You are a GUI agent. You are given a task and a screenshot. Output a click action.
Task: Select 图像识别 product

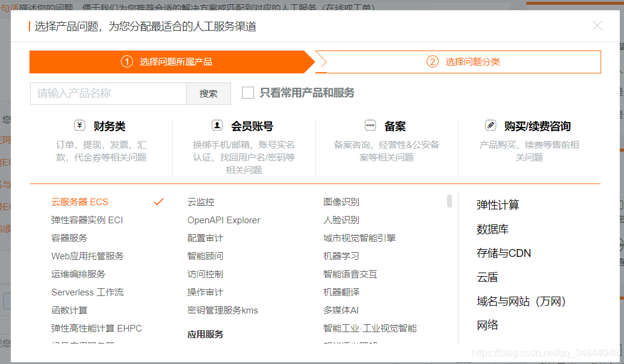click(341, 202)
